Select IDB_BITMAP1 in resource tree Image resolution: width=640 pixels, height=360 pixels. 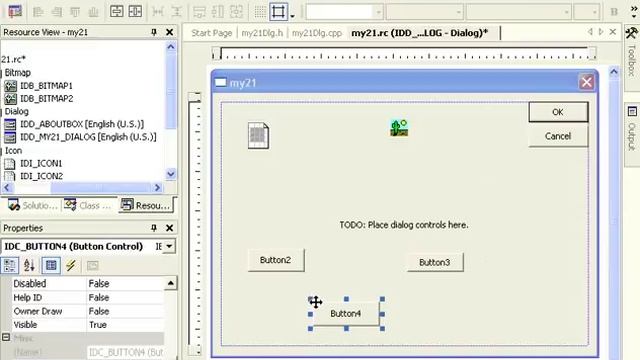click(46, 86)
